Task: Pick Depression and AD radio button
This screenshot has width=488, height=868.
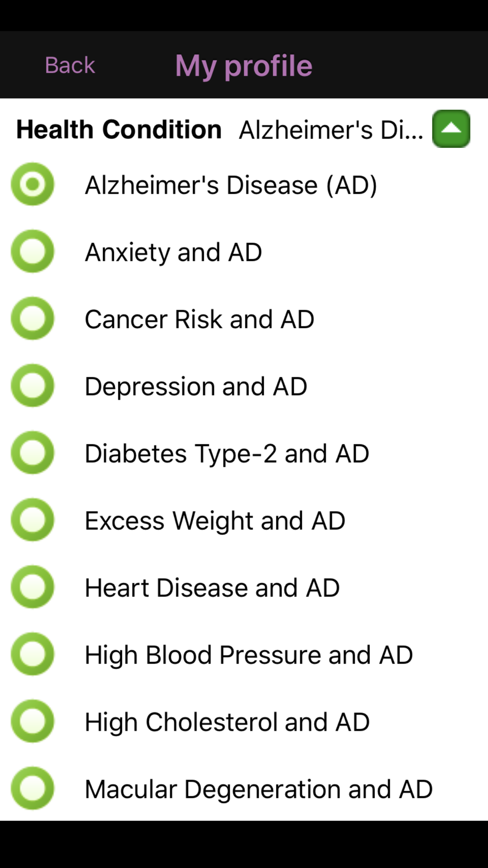Action: coord(33,386)
